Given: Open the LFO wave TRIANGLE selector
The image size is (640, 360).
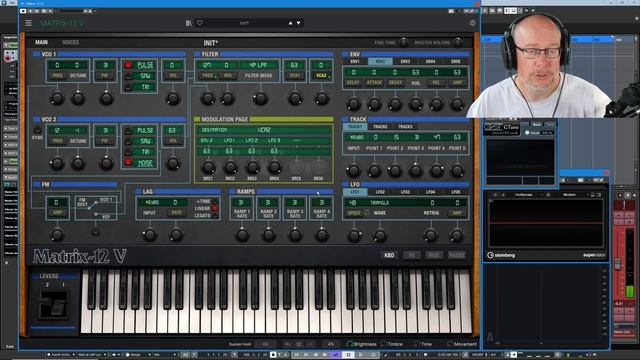Looking at the screenshot, I should click(x=379, y=203).
